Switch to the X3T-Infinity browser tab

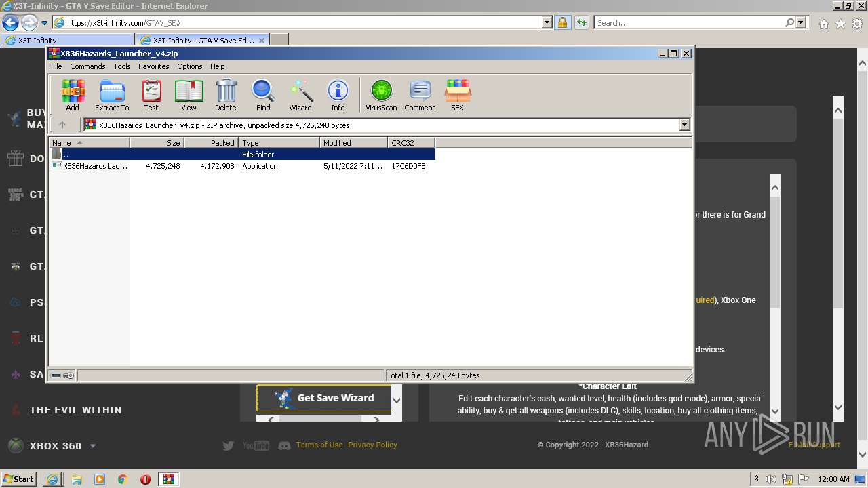coord(68,40)
